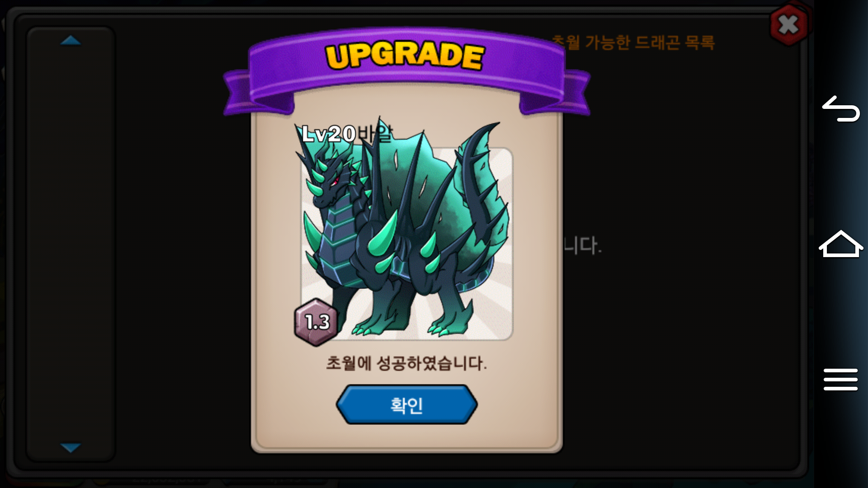Tap the yellow UPGRADE banner title
The image size is (868, 488).
click(x=405, y=56)
